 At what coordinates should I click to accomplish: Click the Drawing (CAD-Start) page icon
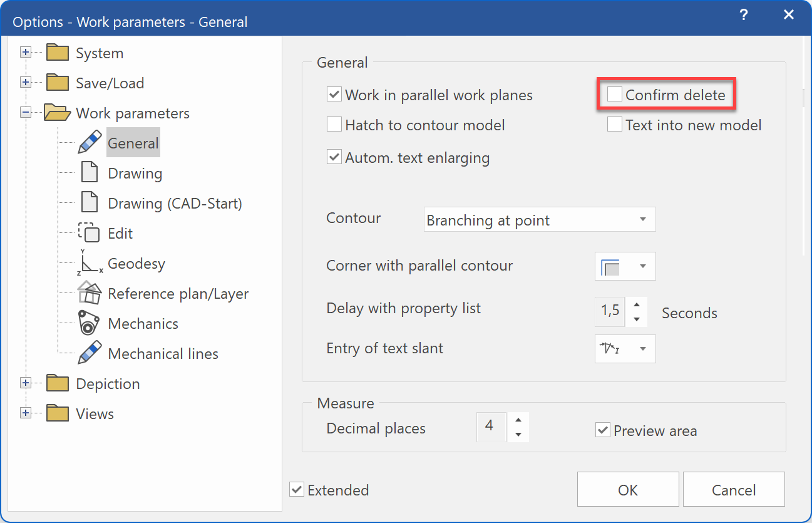click(x=90, y=204)
